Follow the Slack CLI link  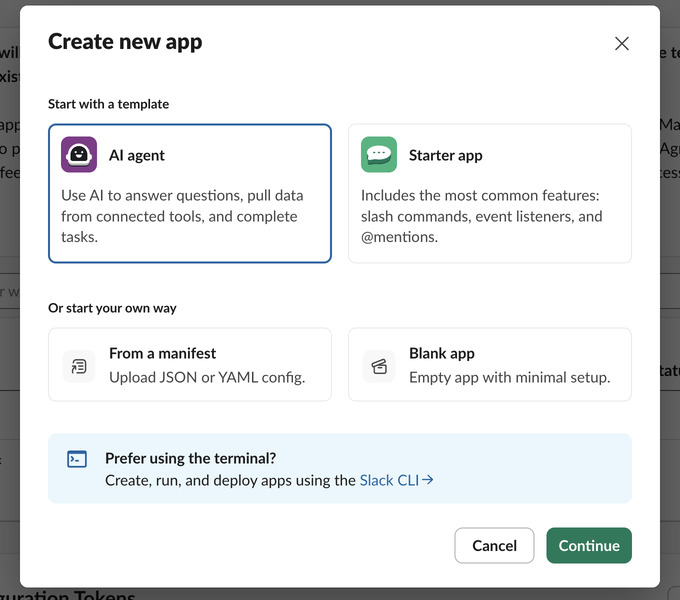(396, 480)
